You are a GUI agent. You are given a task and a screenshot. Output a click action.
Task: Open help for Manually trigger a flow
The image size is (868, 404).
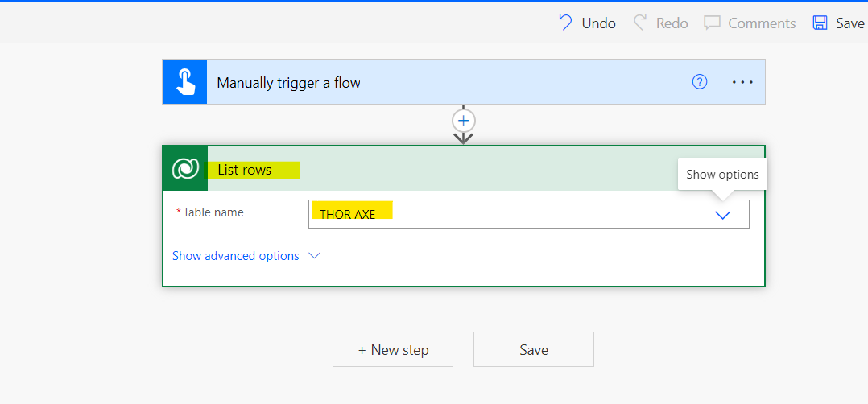tap(700, 82)
